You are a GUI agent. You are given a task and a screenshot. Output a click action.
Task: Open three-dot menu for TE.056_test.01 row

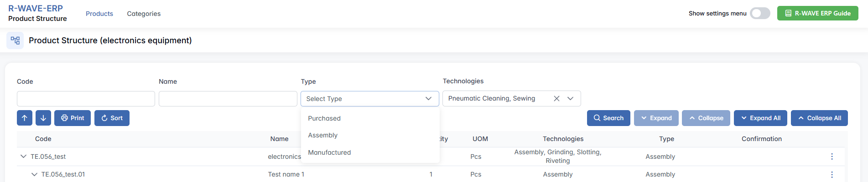click(x=832, y=174)
